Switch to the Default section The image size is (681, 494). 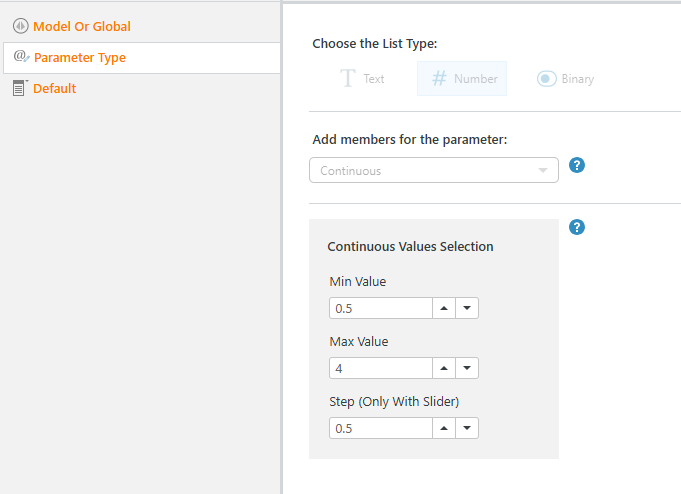coord(55,88)
